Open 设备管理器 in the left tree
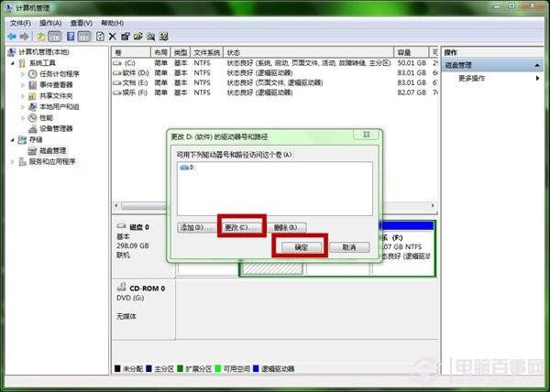This screenshot has height=392, width=550. pyautogui.click(x=56, y=129)
